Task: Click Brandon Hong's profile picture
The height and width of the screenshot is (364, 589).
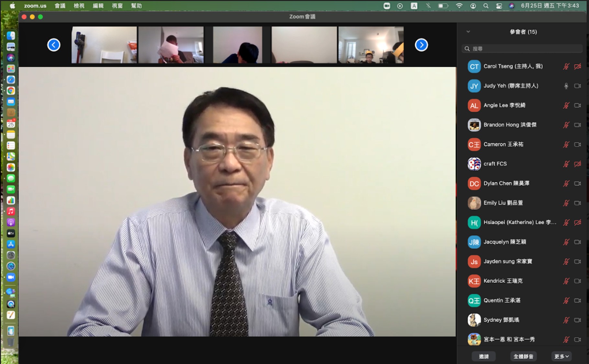Action: [474, 125]
